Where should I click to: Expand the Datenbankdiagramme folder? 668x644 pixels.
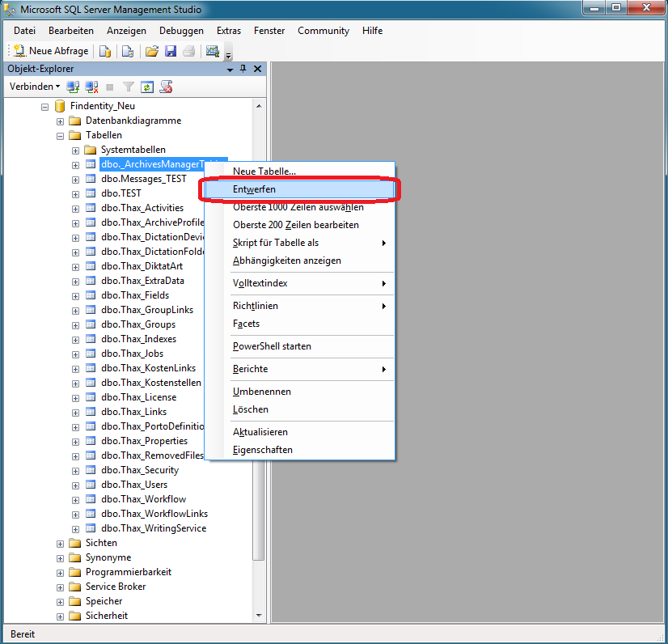click(x=60, y=121)
